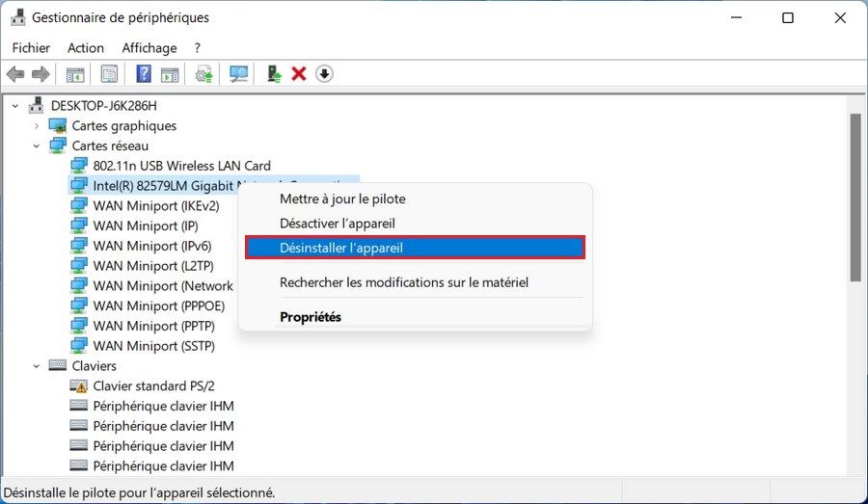Image resolution: width=868 pixels, height=504 pixels.
Task: Minimize the Gestionnaire de périphériques window
Action: pyautogui.click(x=736, y=17)
